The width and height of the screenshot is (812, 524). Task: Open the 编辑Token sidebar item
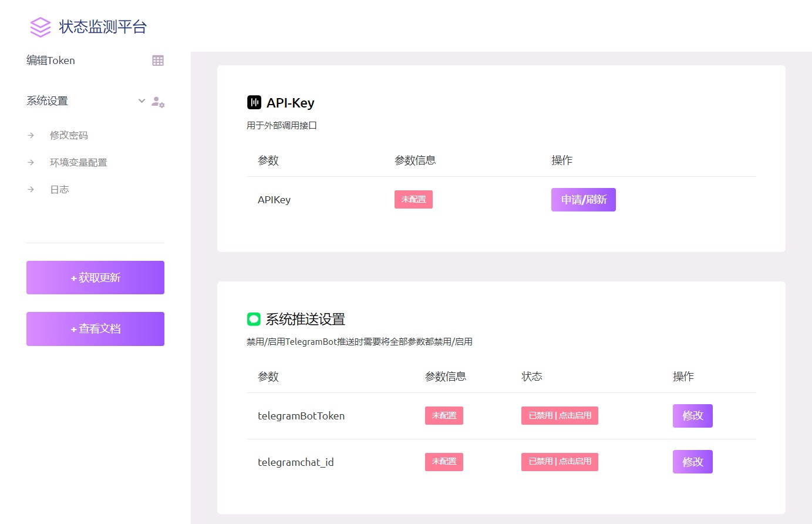pos(50,60)
